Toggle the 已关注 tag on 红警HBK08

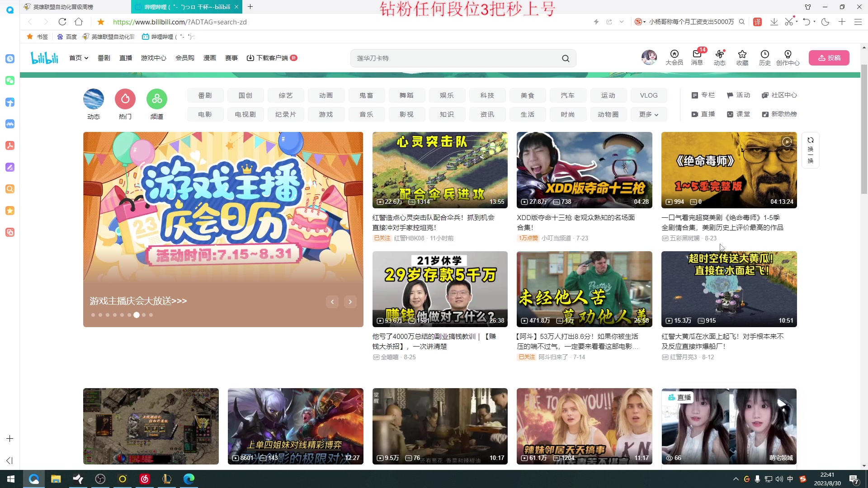[382, 238]
